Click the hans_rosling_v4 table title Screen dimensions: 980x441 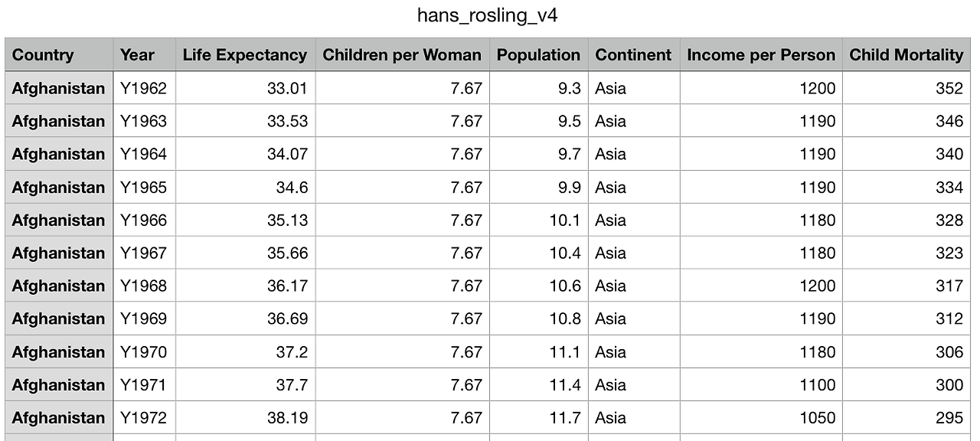pyautogui.click(x=487, y=15)
